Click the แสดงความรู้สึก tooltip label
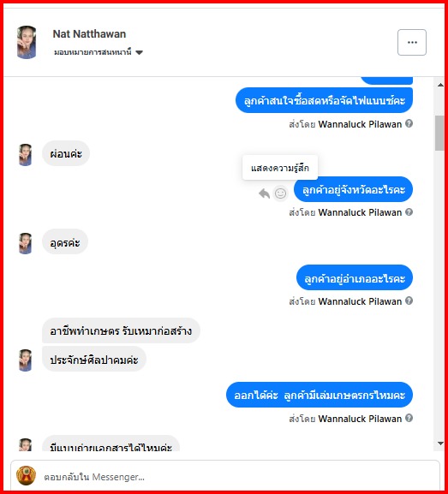Viewport: 448px width, 494px height. point(280,168)
